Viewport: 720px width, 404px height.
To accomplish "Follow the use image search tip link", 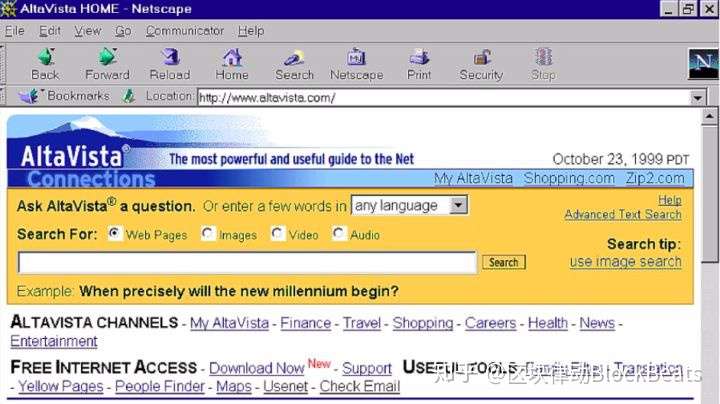I will click(x=625, y=262).
